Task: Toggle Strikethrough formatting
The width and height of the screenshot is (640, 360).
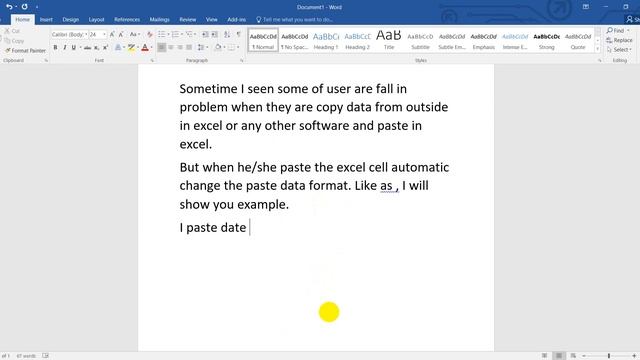Action: pos(87,48)
